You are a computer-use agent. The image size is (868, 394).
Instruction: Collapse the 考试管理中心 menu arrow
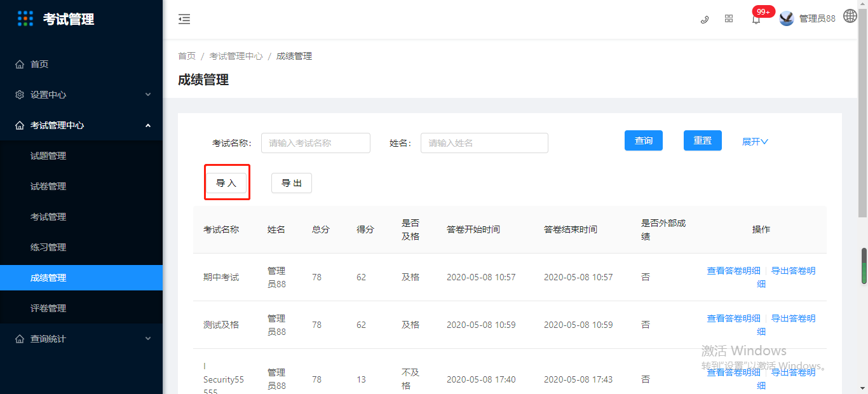coord(148,125)
